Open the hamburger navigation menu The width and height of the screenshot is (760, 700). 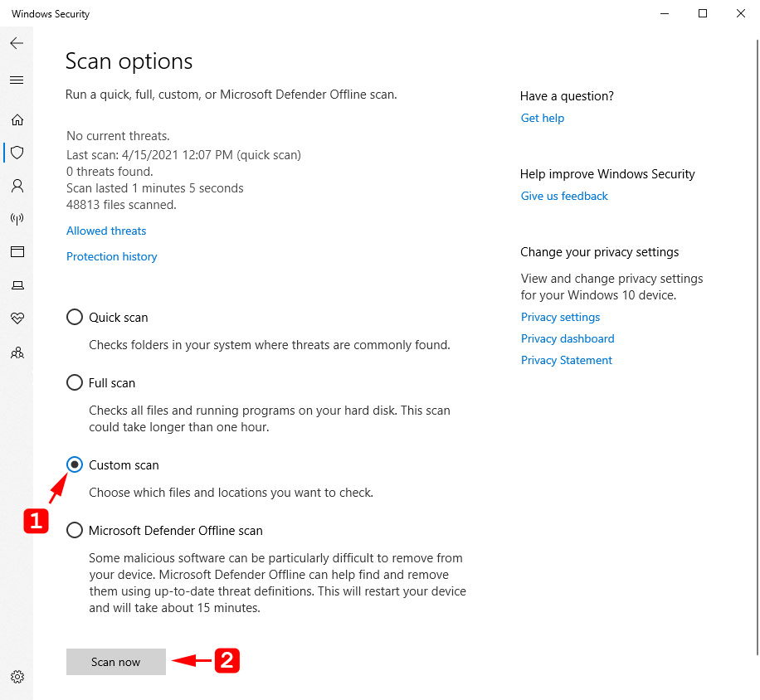point(17,80)
